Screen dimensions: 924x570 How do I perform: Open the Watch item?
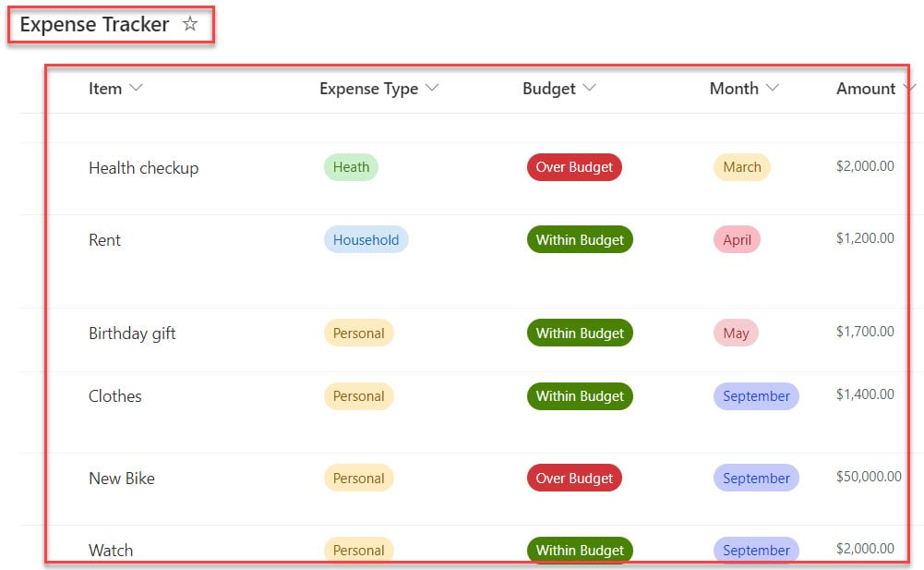point(111,550)
